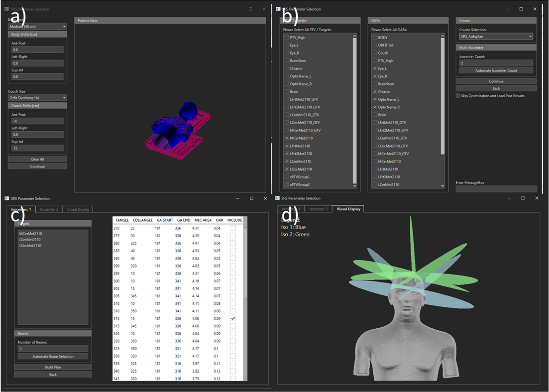Switch to the Isocenter: 2 tab
The width and height of the screenshot is (549, 392).
pyautogui.click(x=49, y=209)
